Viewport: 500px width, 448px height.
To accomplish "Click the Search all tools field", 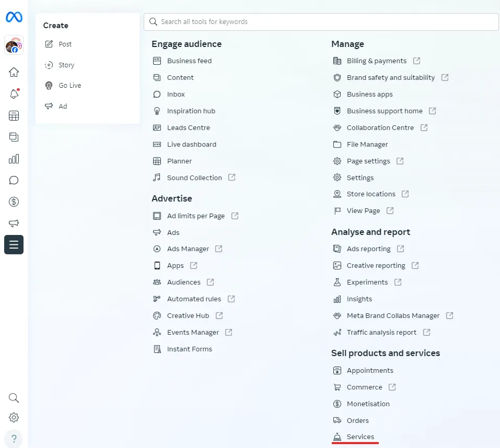I will pyautogui.click(x=321, y=22).
